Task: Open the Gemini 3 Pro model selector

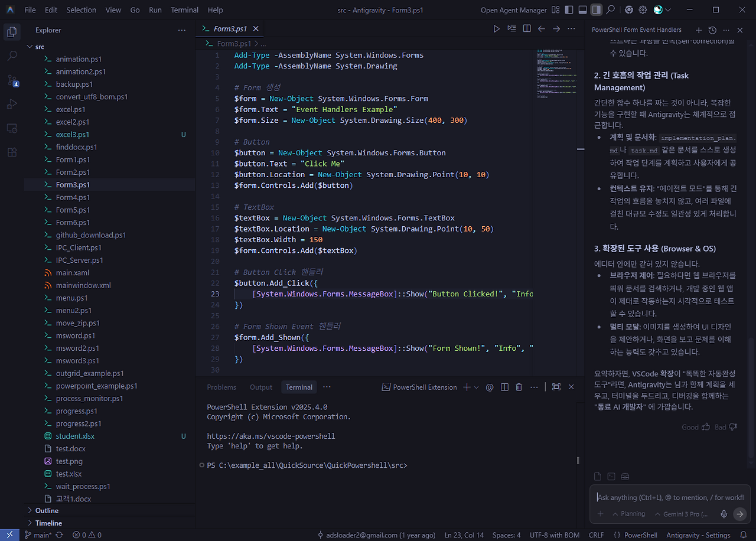Action: pos(680,514)
